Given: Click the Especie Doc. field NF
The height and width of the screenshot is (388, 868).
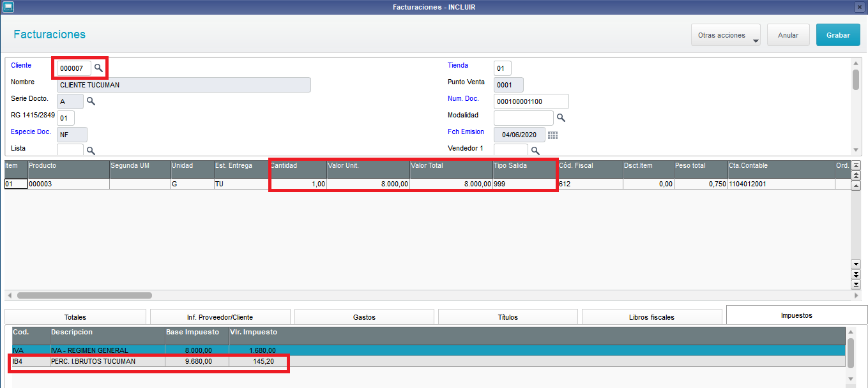Looking at the screenshot, I should [x=72, y=135].
